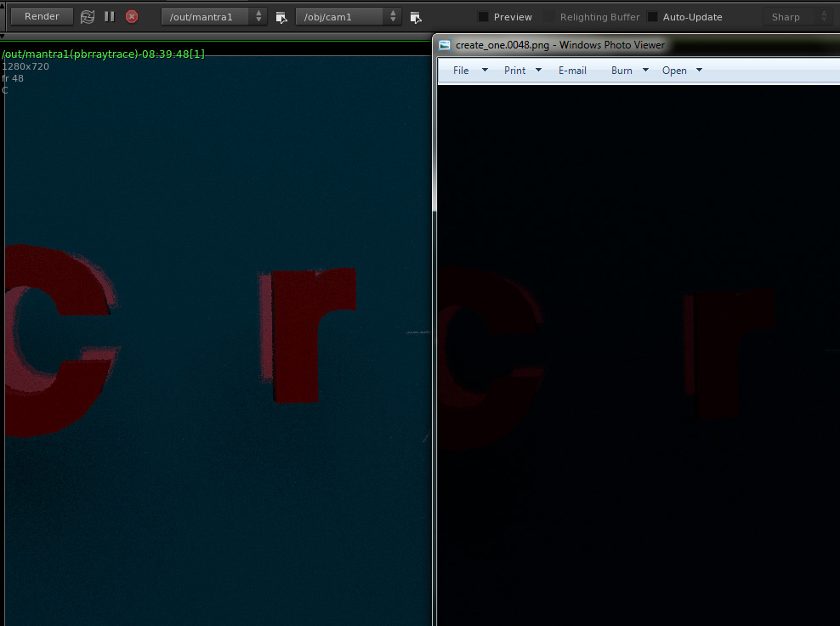Open File menu in Windows Photo Viewer
Screen dimensions: 840x626
(x=470, y=71)
